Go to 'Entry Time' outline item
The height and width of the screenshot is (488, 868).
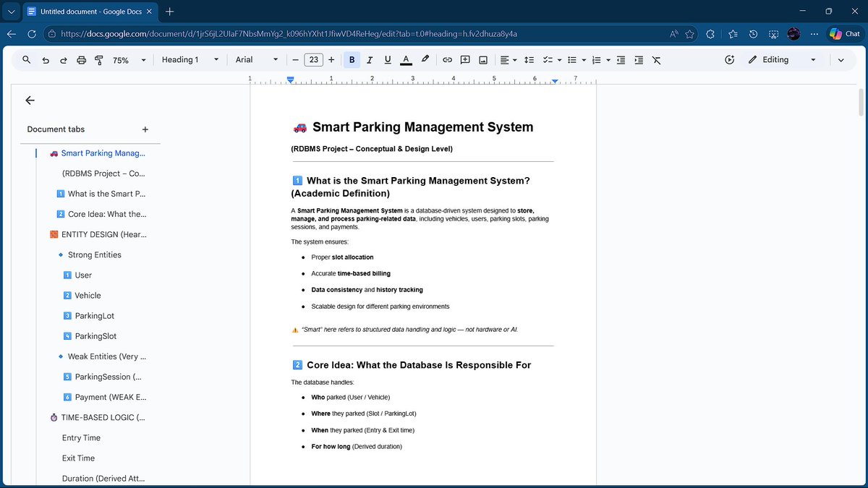click(x=81, y=437)
